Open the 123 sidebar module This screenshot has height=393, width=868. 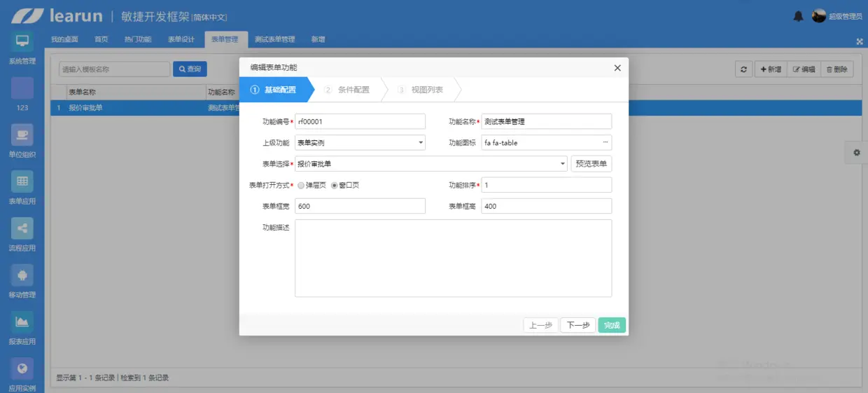(22, 88)
